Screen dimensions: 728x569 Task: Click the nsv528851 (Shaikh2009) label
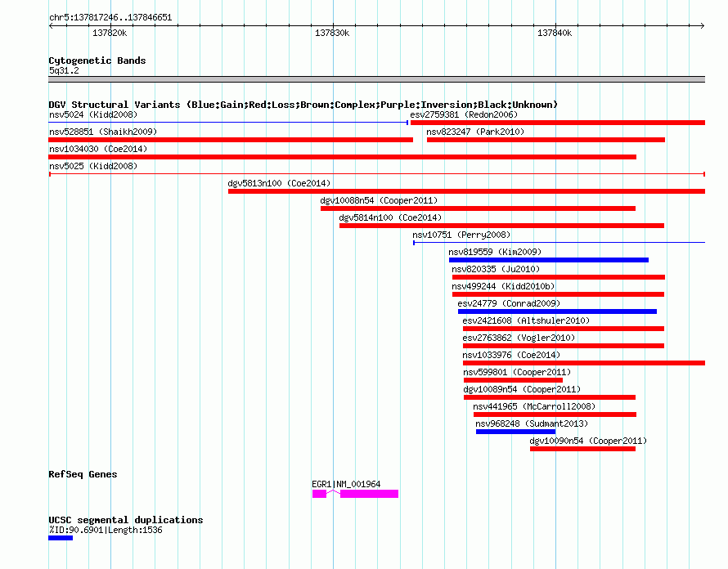103,132
